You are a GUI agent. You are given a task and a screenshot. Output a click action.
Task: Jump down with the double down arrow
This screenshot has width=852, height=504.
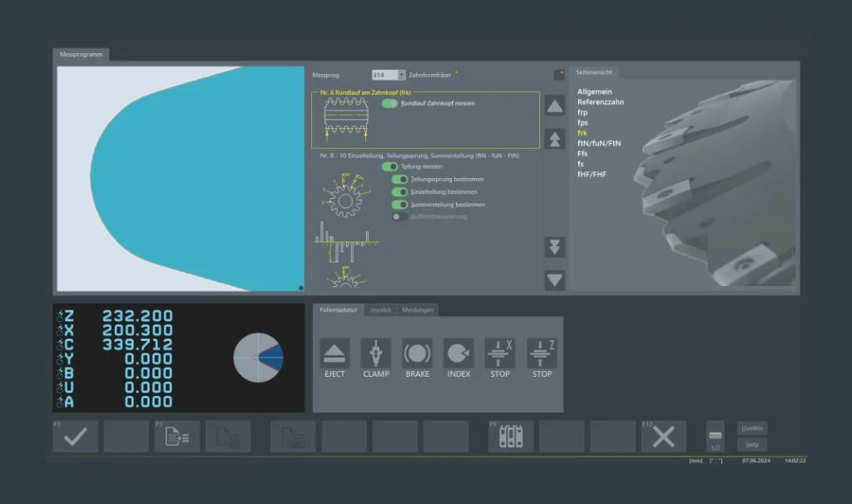pos(554,247)
